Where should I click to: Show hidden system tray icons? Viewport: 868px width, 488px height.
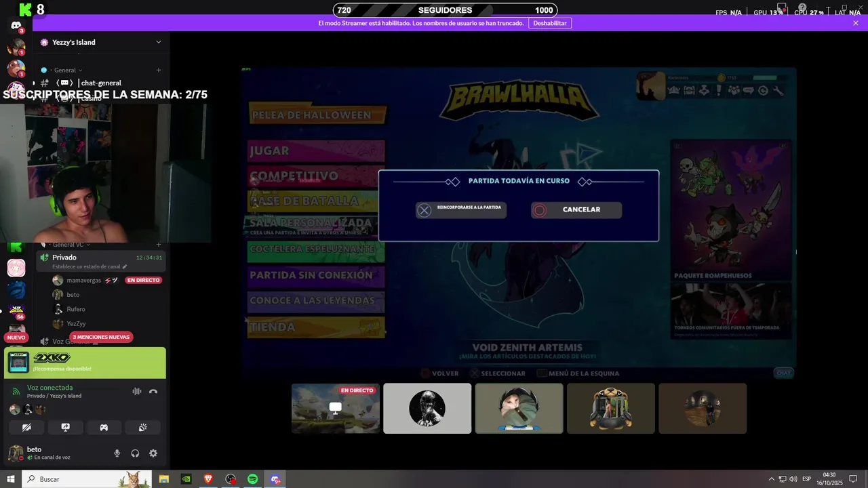(771, 479)
